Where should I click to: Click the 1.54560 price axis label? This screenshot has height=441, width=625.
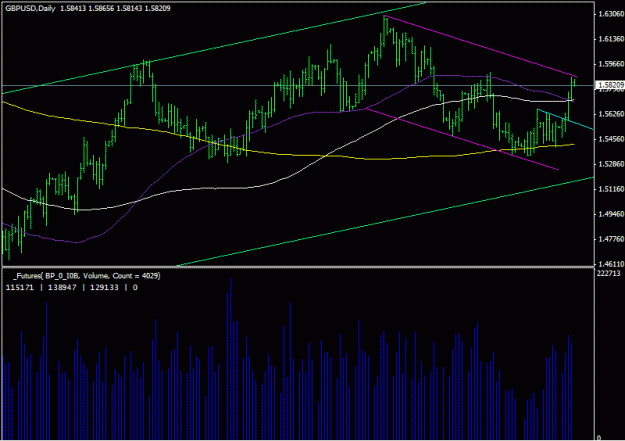611,139
